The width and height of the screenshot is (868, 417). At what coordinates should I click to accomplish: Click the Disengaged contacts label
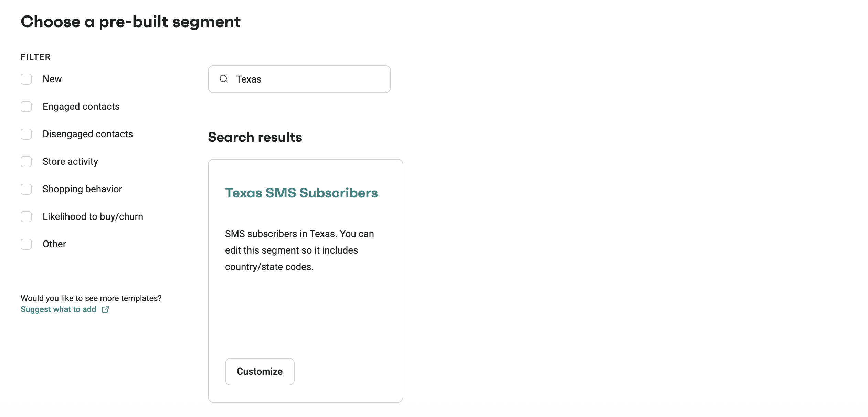click(x=87, y=134)
